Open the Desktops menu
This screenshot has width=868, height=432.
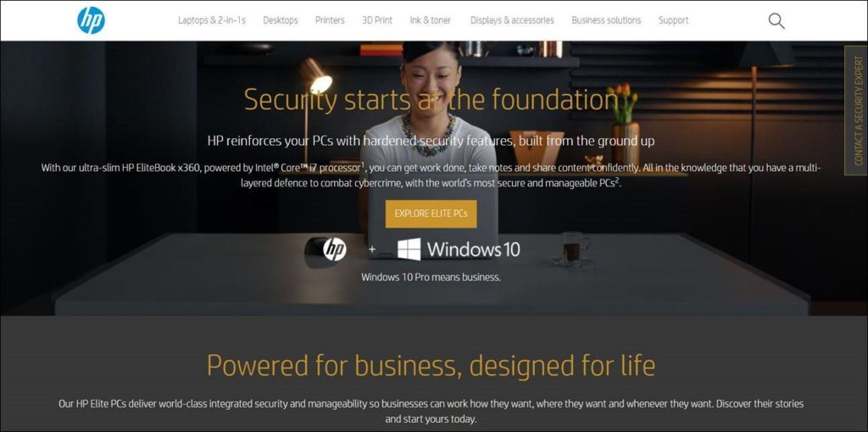(x=280, y=20)
